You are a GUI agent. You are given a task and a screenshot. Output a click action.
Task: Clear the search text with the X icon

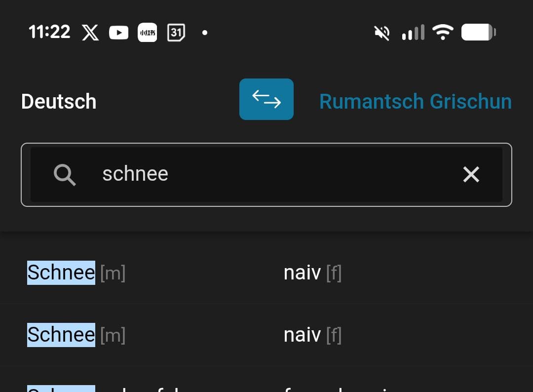click(471, 174)
